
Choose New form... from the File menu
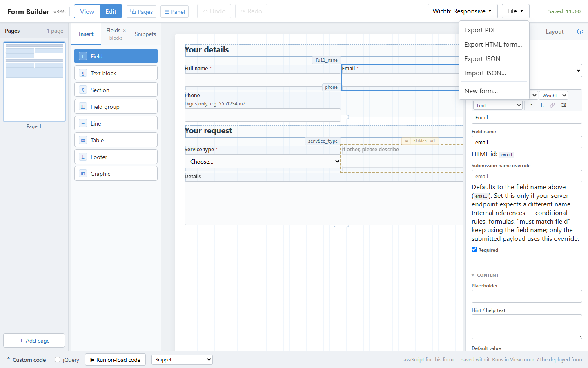click(494, 91)
